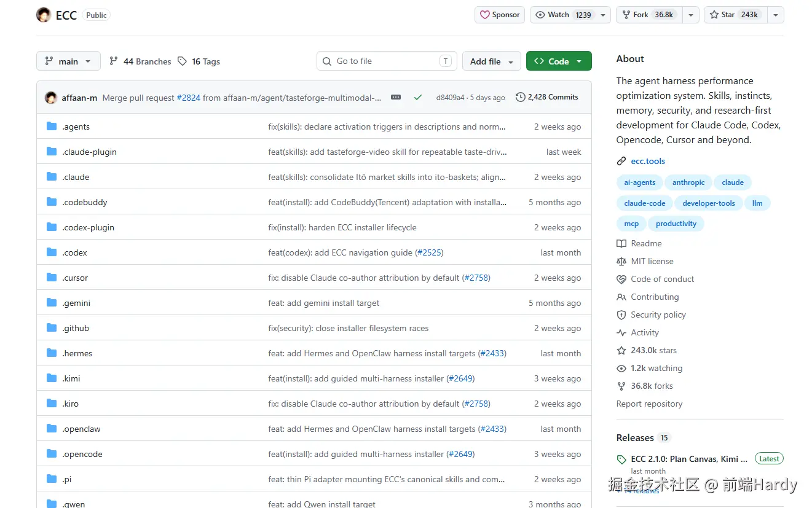The height and width of the screenshot is (508, 812).
Task: Open #2433 link in the .hermes row
Action: point(492,353)
